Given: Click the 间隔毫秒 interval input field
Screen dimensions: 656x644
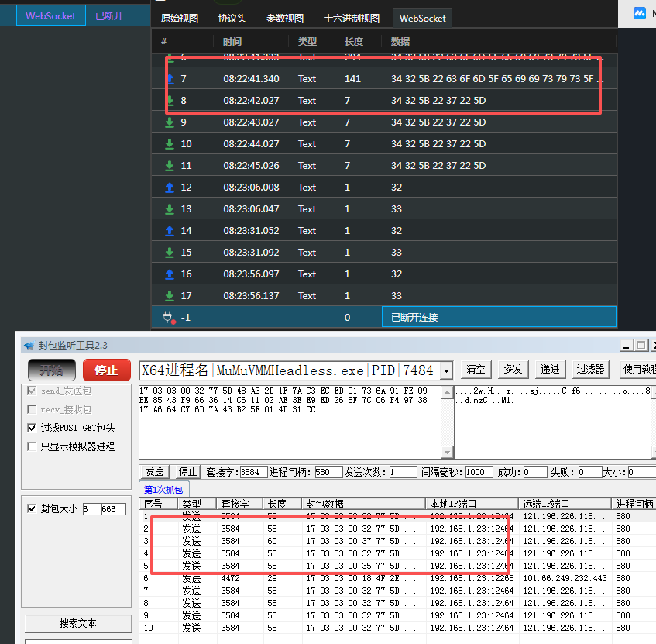Looking at the screenshot, I should click(x=479, y=471).
